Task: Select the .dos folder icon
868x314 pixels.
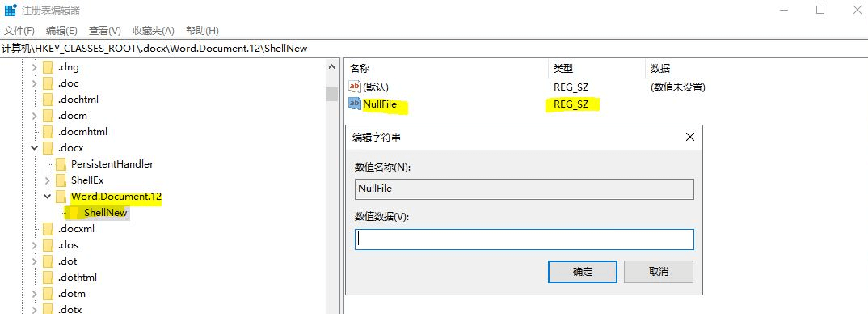Action: point(48,245)
